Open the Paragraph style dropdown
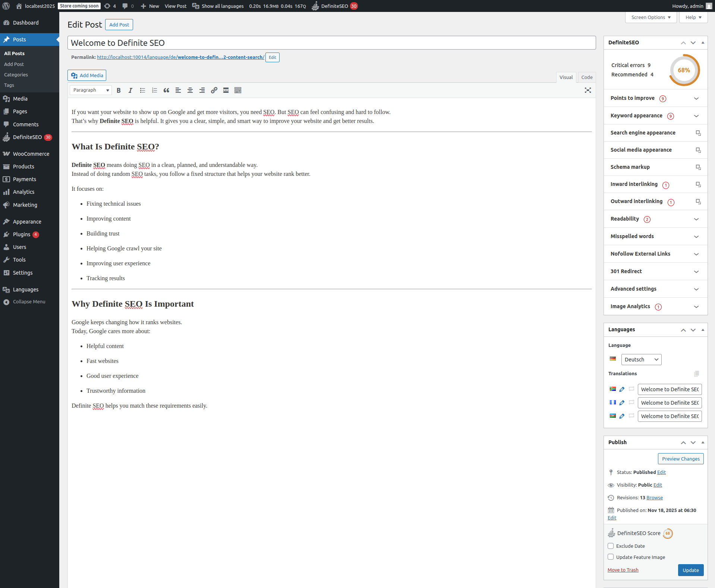 pyautogui.click(x=90, y=90)
